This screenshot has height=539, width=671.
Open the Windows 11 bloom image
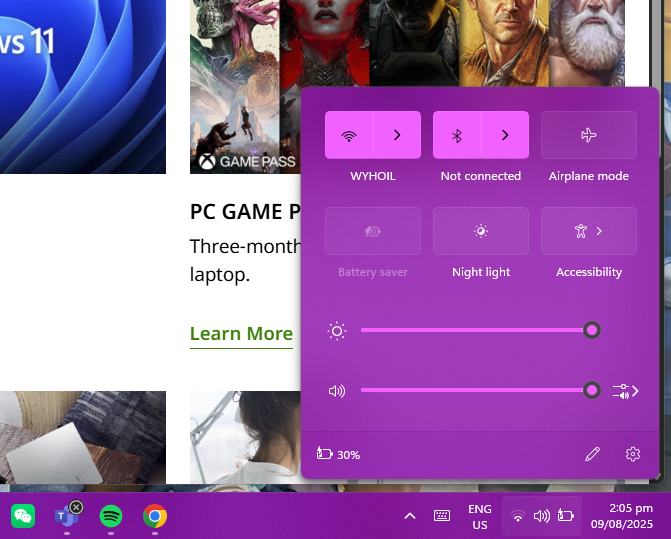coord(83,87)
